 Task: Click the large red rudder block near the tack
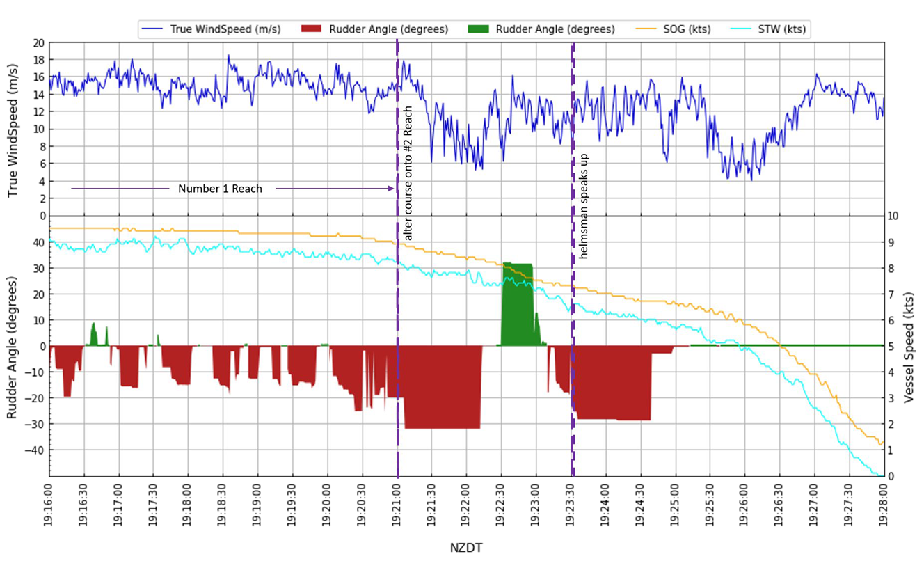[x=440, y=386]
